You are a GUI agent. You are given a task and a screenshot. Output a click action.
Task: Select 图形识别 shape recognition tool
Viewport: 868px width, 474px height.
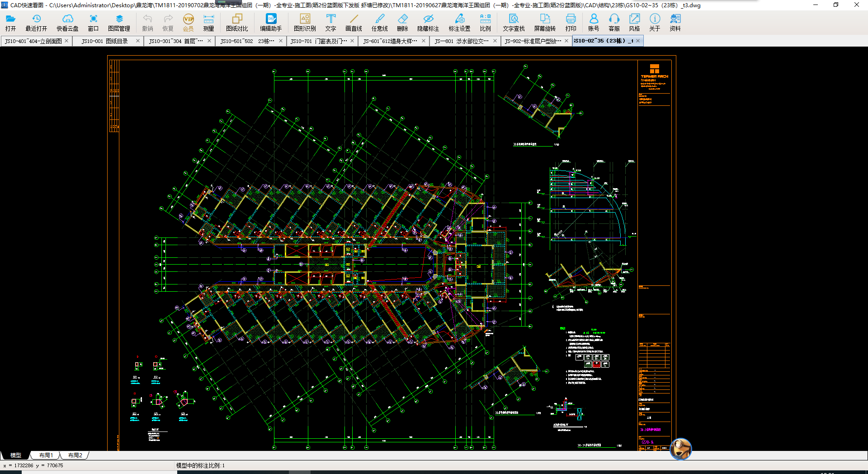click(305, 23)
